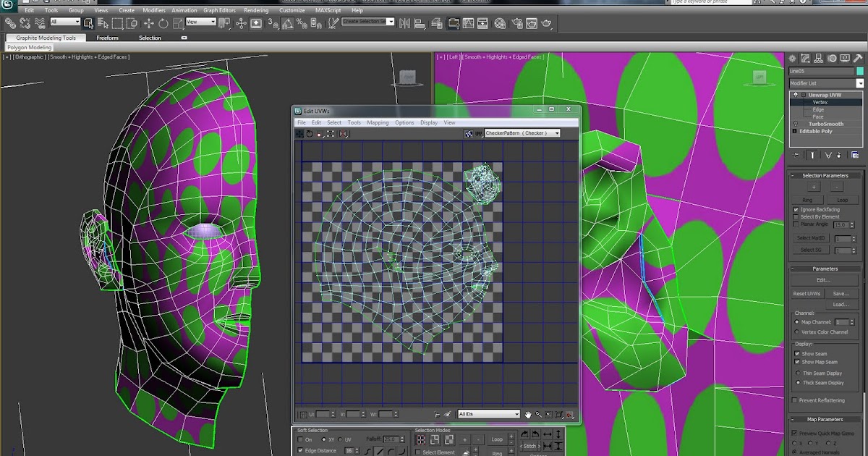Select Edge sub-object under Unwrap UVW
The height and width of the screenshot is (456, 868).
point(817,109)
